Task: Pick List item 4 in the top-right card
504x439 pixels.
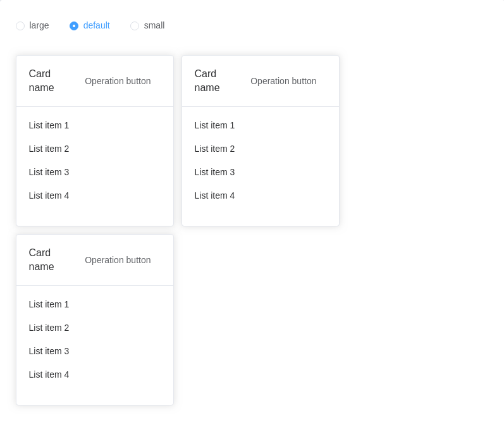Action: pos(214,195)
